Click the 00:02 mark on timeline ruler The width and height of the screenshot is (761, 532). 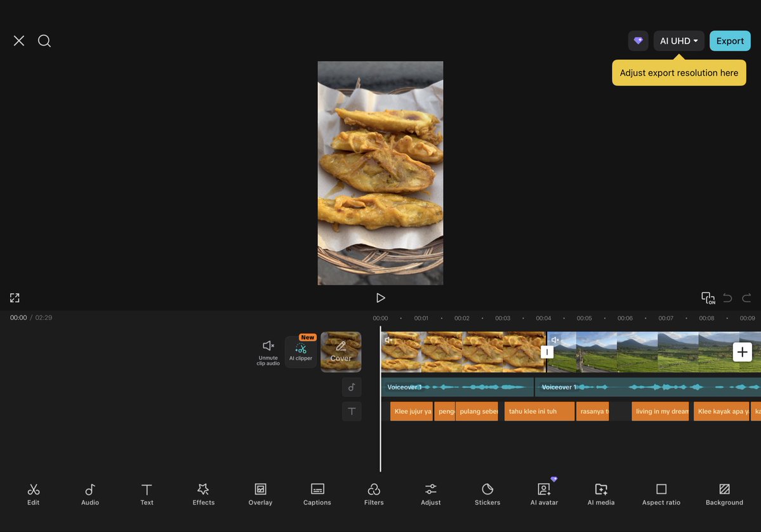coord(461,319)
